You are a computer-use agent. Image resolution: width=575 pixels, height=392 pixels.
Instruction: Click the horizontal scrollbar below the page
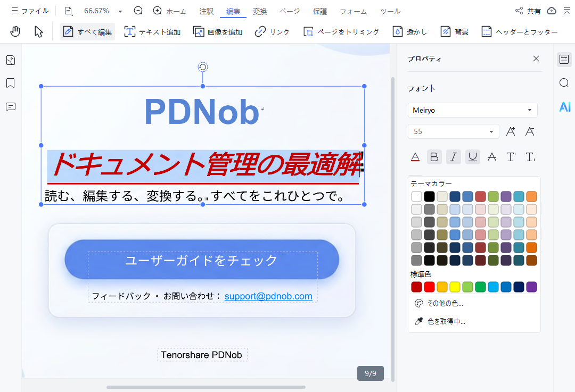(x=207, y=387)
